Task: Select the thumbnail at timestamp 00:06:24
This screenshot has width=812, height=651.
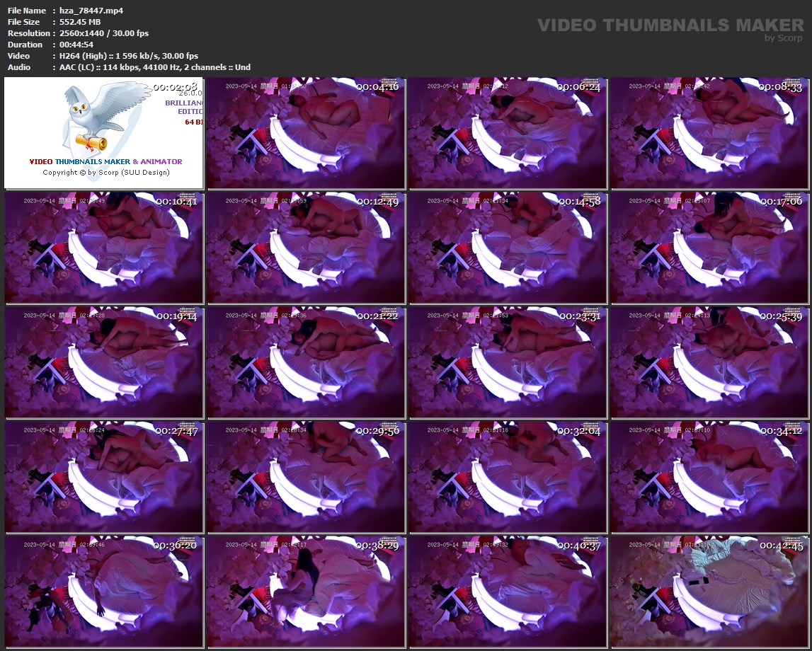Action: (508, 133)
